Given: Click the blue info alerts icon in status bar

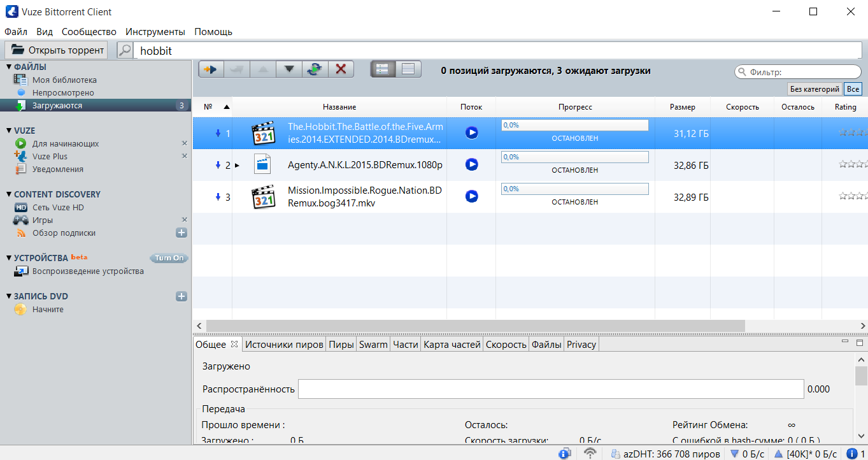Looking at the screenshot, I should point(852,454).
